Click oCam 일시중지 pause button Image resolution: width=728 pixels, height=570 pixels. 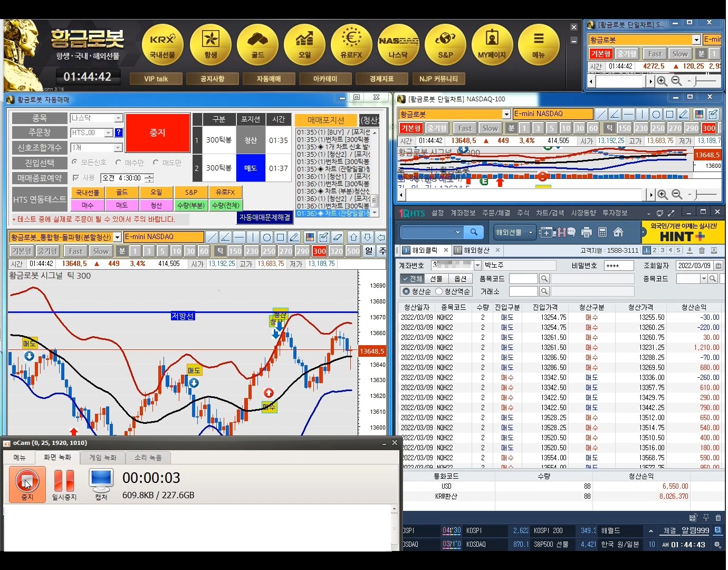click(x=64, y=484)
